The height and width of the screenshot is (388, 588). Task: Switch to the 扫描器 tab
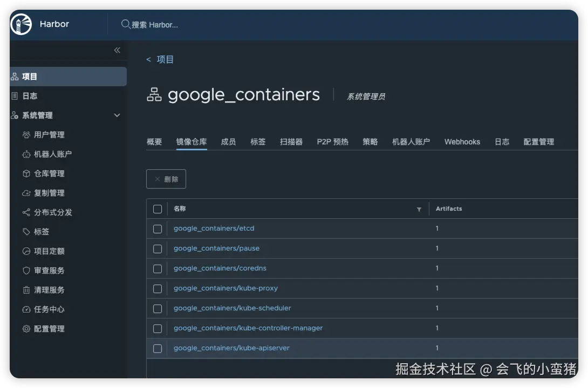tap(291, 142)
